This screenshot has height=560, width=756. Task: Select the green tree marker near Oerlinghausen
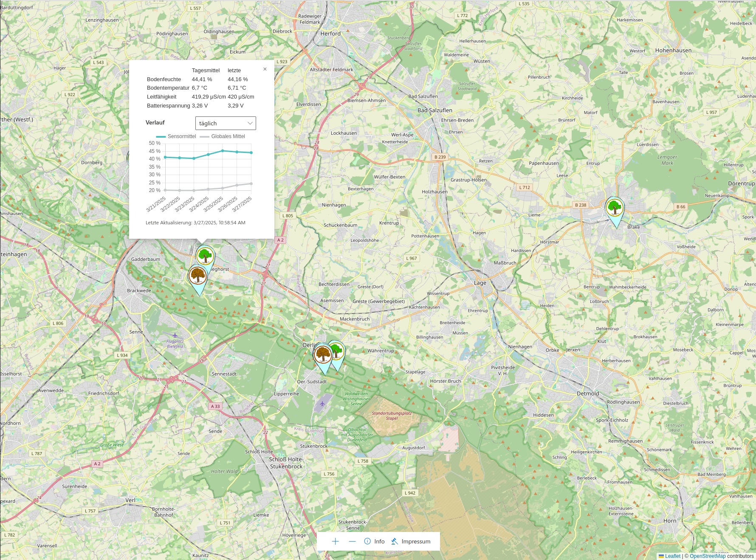(x=338, y=351)
